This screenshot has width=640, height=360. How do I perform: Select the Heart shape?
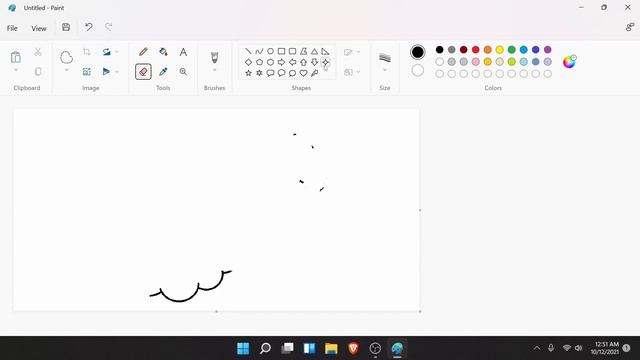tap(303, 73)
